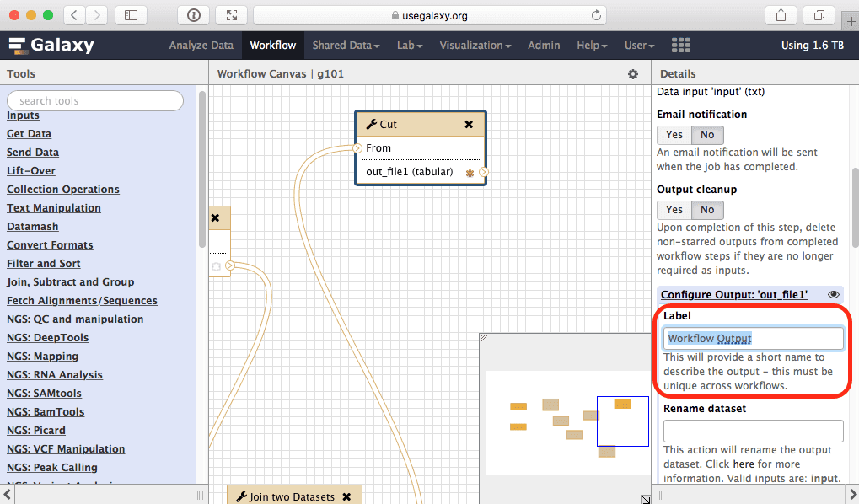The height and width of the screenshot is (504, 859).
Task: Switch to Analyze Data tab
Action: (201, 46)
